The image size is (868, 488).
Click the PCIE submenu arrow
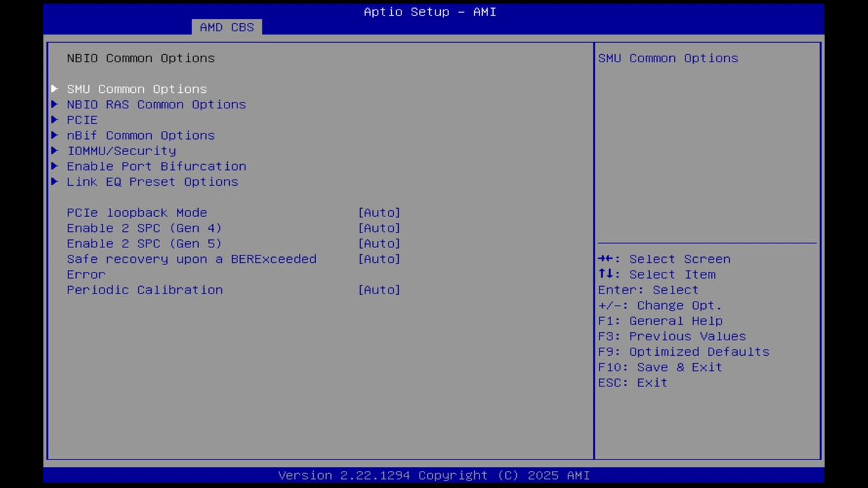coord(54,120)
